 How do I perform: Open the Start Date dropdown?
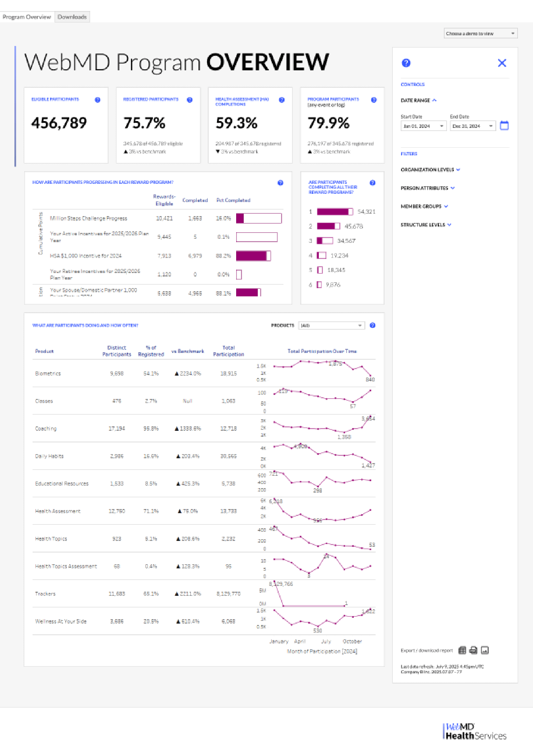pos(423,126)
